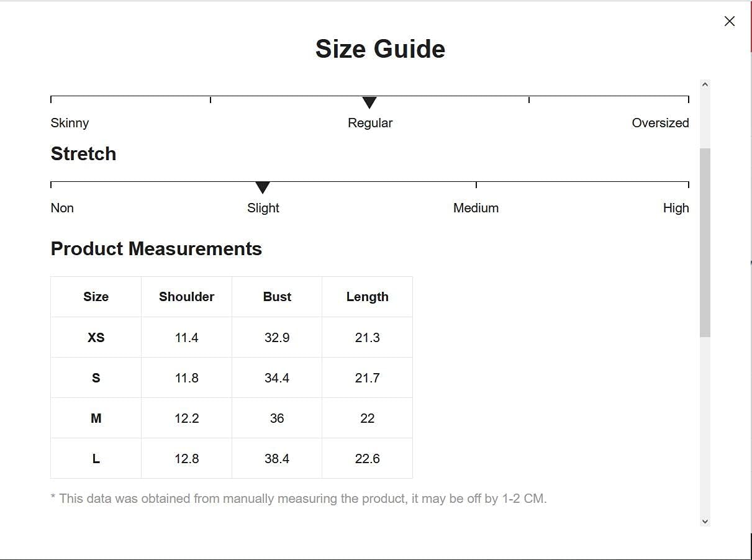The height and width of the screenshot is (560, 752).
Task: Click the Medium stretch label
Action: [476, 208]
